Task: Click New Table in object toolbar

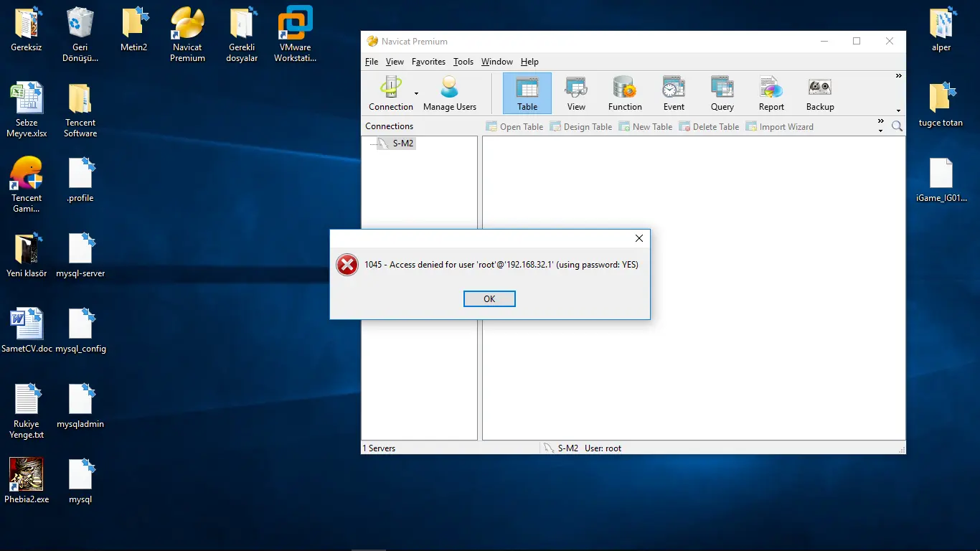Action: pyautogui.click(x=646, y=126)
